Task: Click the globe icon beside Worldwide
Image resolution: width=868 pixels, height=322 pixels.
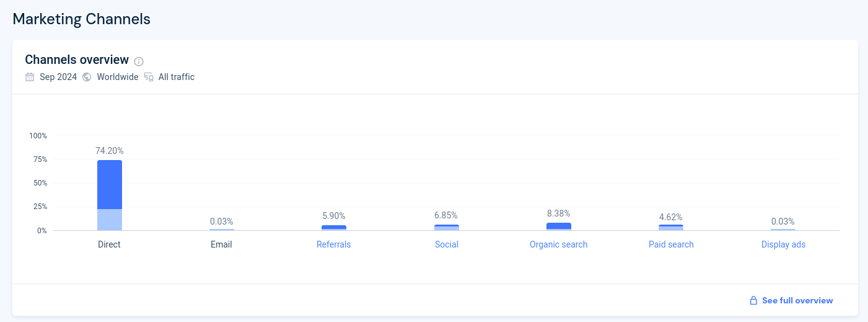Action: click(x=87, y=77)
